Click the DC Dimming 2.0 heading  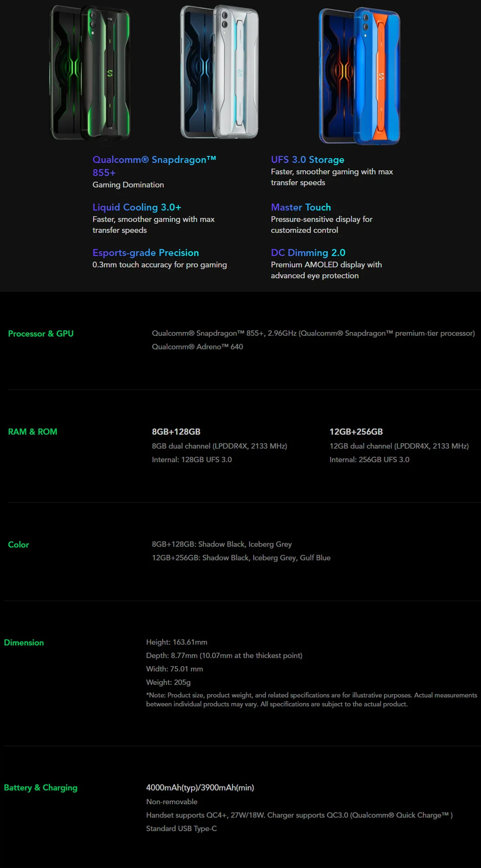tap(308, 252)
